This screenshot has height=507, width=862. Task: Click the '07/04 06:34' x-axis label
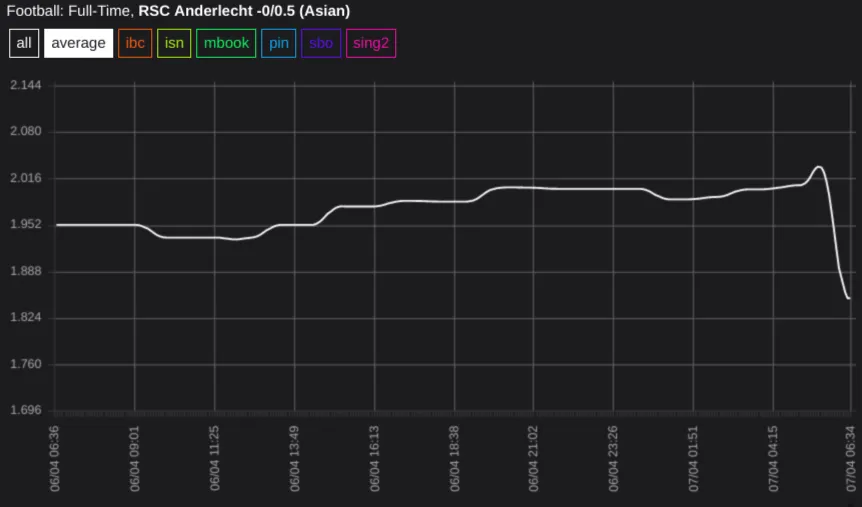tap(850, 457)
